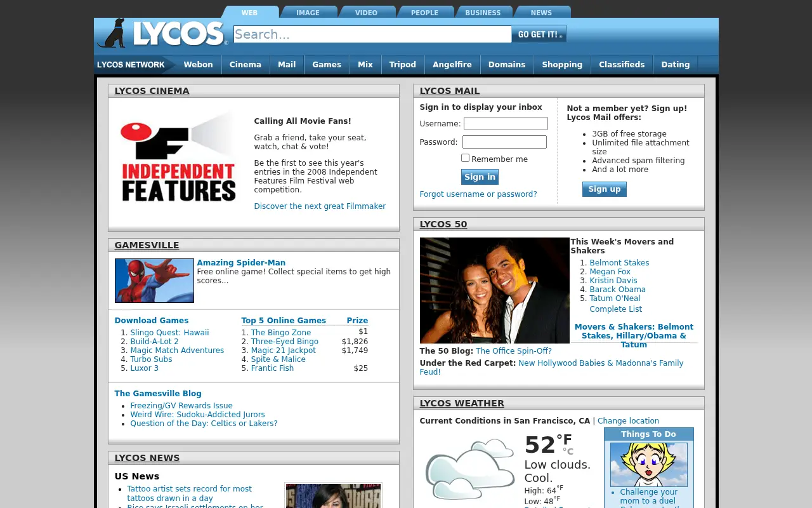
Task: Open Classifieds in the navigation bar
Action: (622, 65)
